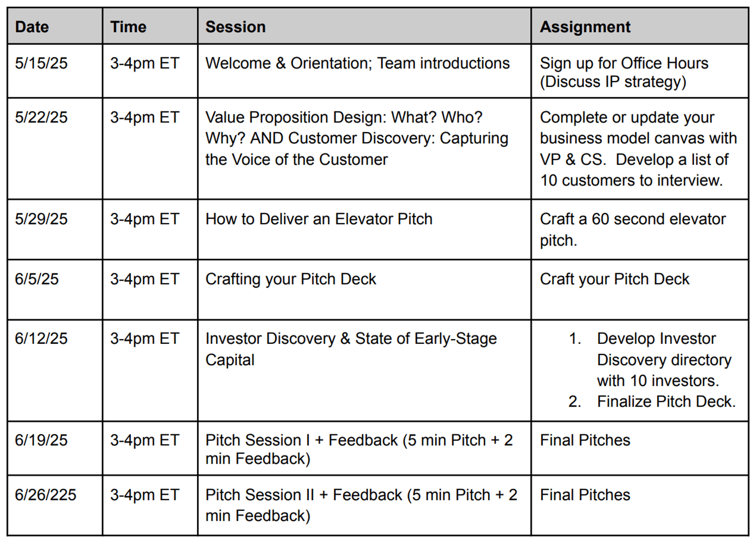Select Value Proposition Design session cell
The height and width of the screenshot is (543, 756).
tap(364, 148)
